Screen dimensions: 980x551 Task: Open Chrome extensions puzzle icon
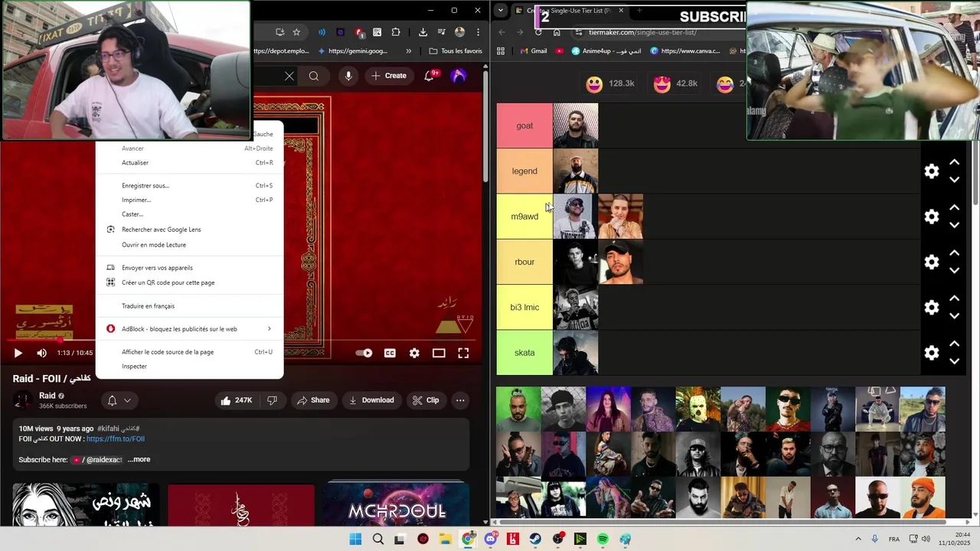coord(396,32)
